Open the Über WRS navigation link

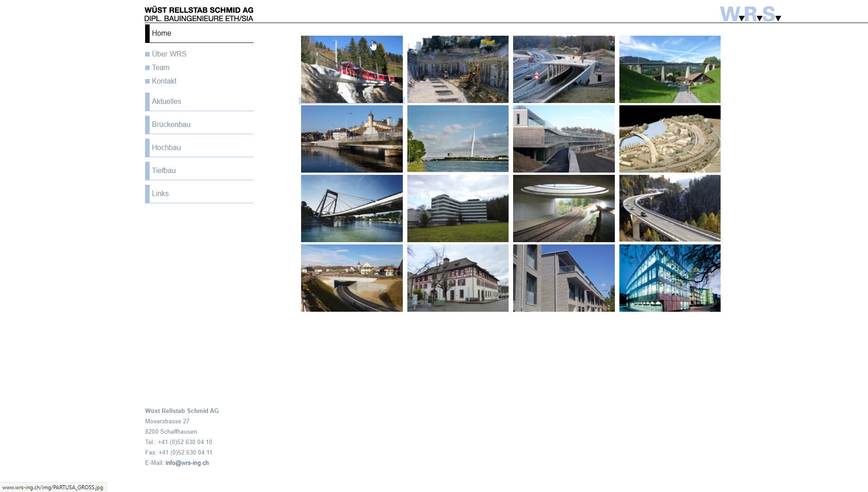click(169, 54)
